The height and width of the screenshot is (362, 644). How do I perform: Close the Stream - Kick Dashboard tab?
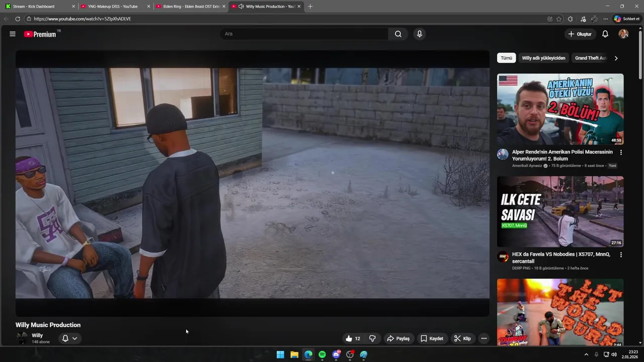73,7
